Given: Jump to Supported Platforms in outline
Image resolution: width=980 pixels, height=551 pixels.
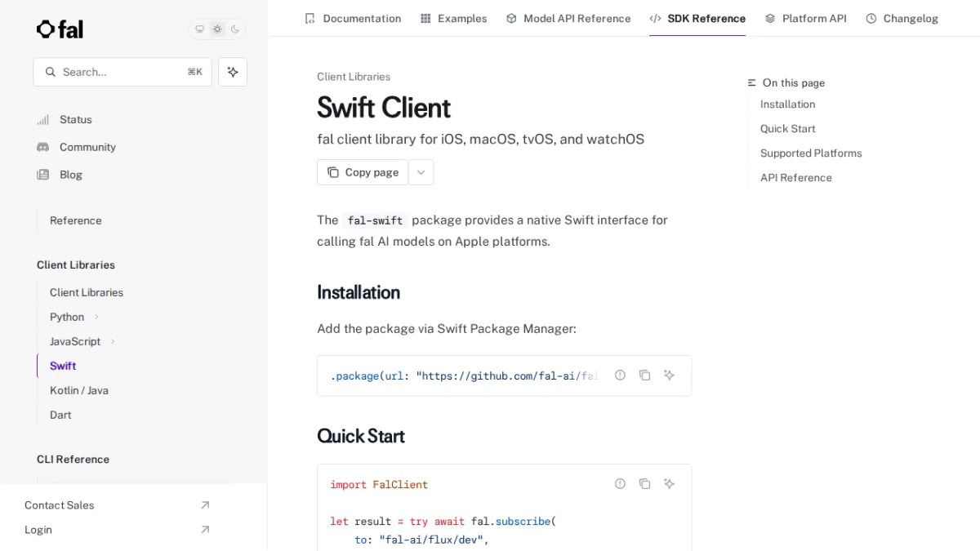Looking at the screenshot, I should click(x=811, y=153).
